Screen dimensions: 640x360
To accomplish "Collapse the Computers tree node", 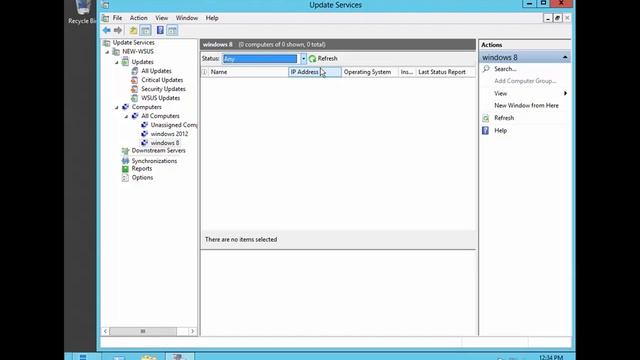I will pos(117,107).
